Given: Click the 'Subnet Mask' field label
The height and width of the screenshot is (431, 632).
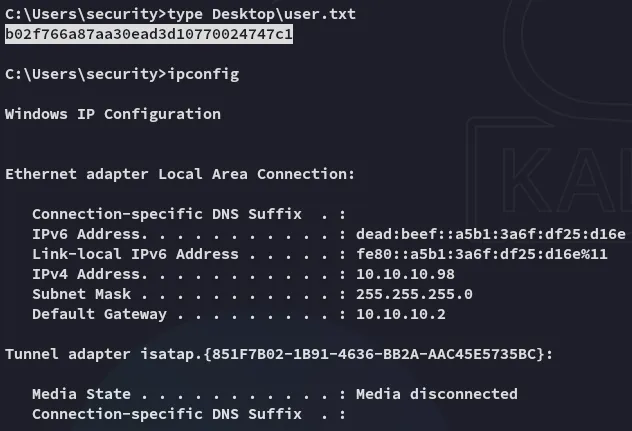Looking at the screenshot, I should click(x=81, y=294).
